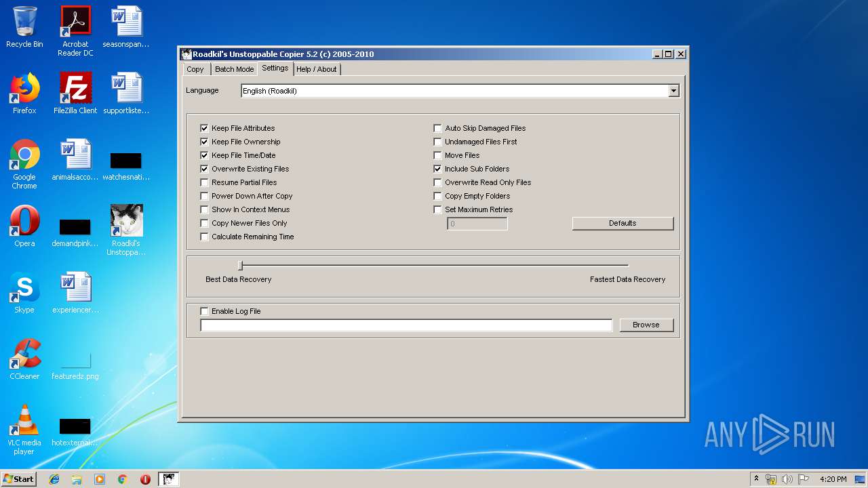Click the volume speaker tray icon
Viewport: 868px width, 488px height.
coord(787,479)
